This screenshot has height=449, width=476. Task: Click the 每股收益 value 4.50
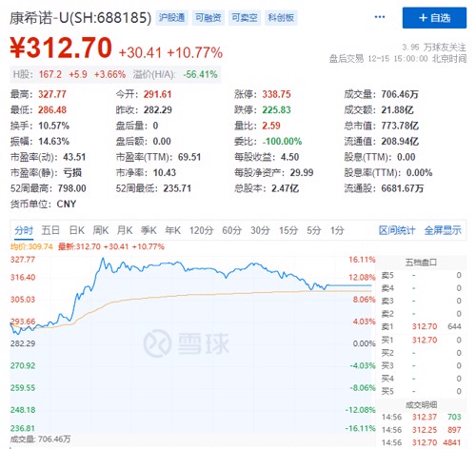coord(289,157)
